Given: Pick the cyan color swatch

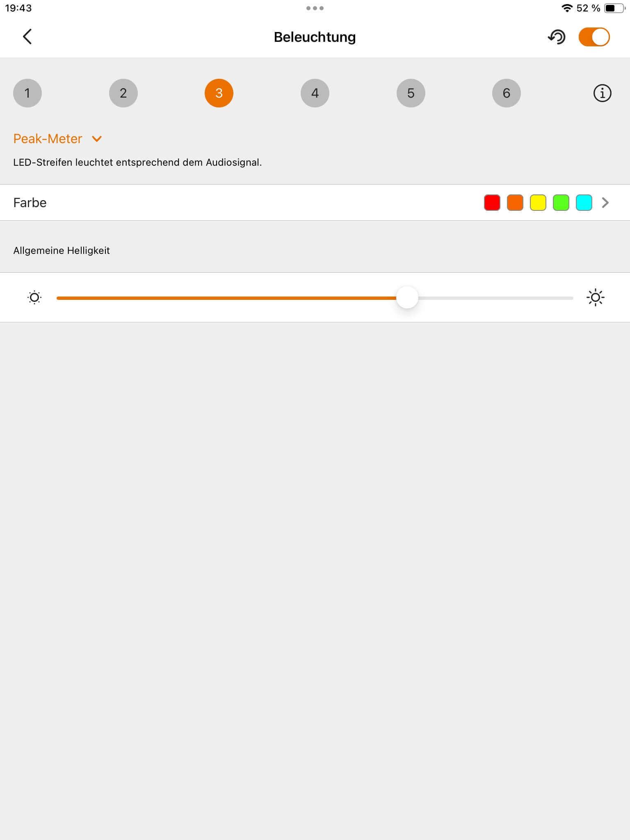Looking at the screenshot, I should click(584, 203).
